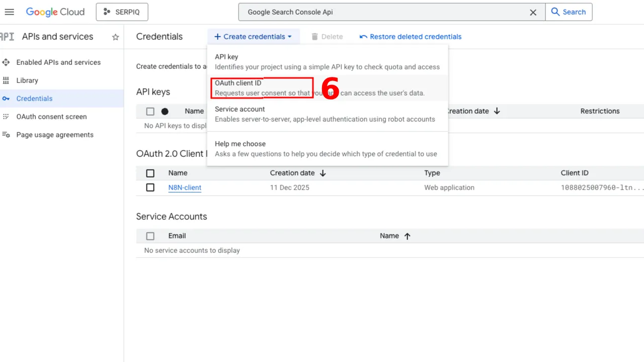
Task: Sort OAuth clients by Creation date arrow
Action: (323, 173)
